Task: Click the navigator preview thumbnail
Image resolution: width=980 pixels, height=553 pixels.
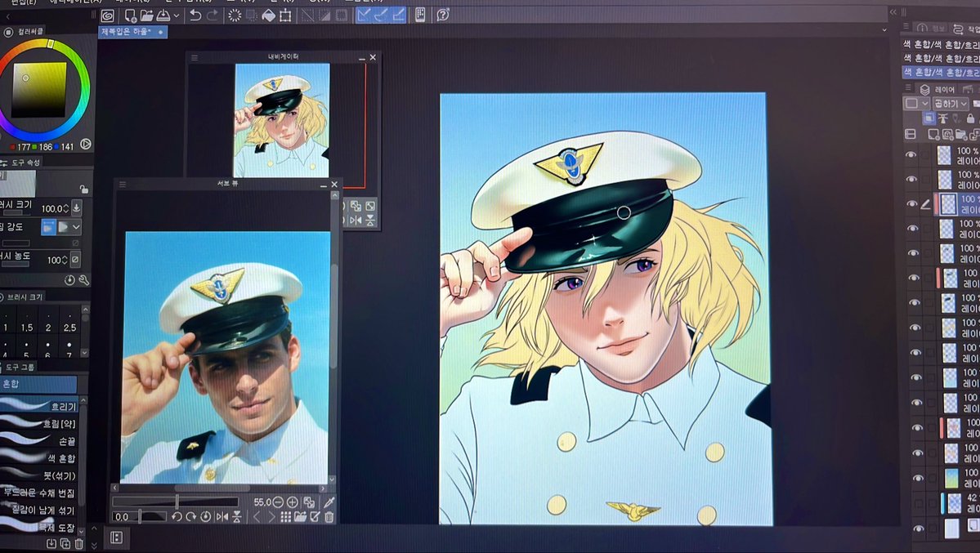Action: point(282,120)
